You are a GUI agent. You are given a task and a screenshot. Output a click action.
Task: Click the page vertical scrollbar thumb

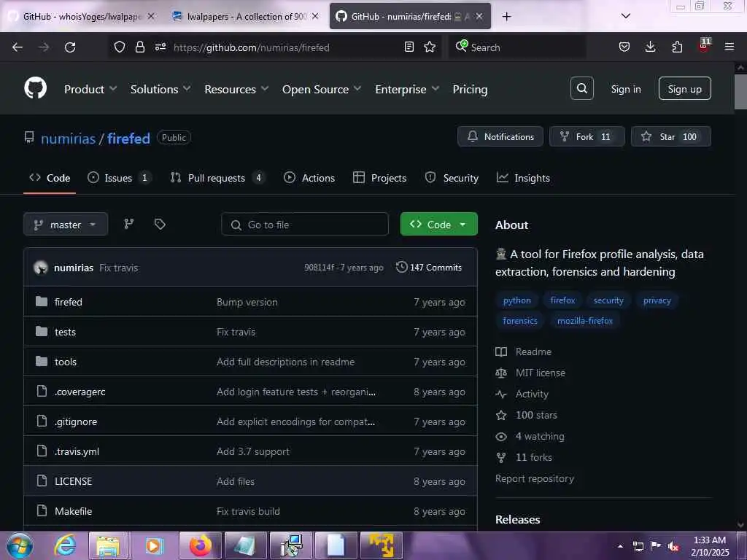pos(740,91)
